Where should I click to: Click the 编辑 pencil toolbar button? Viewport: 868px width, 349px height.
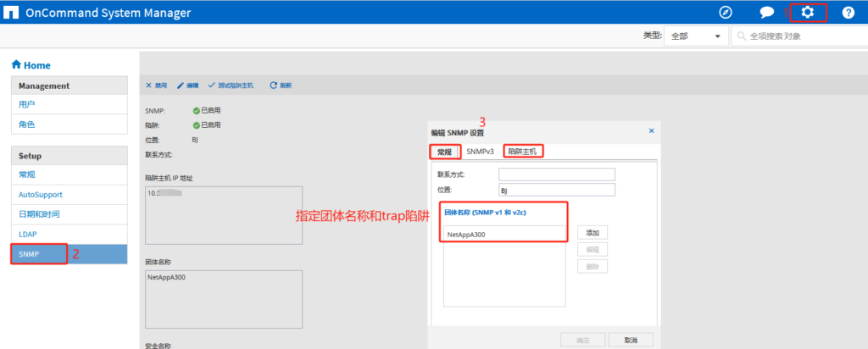[x=187, y=86]
